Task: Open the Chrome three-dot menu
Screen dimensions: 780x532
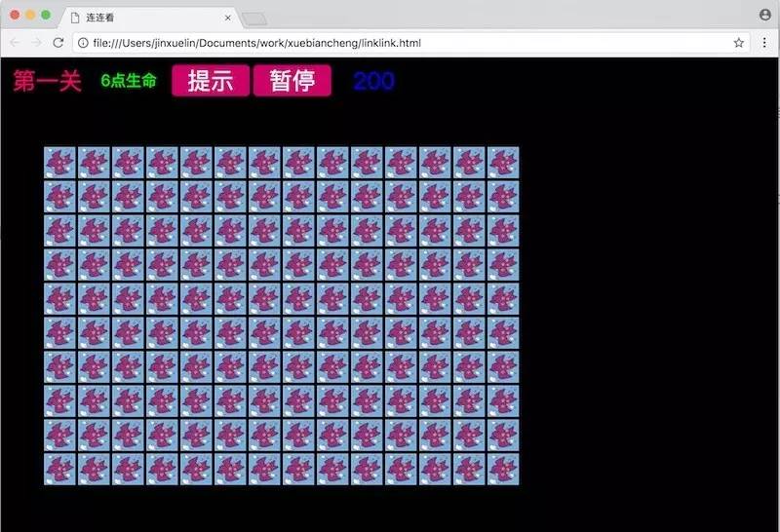Action: point(764,43)
